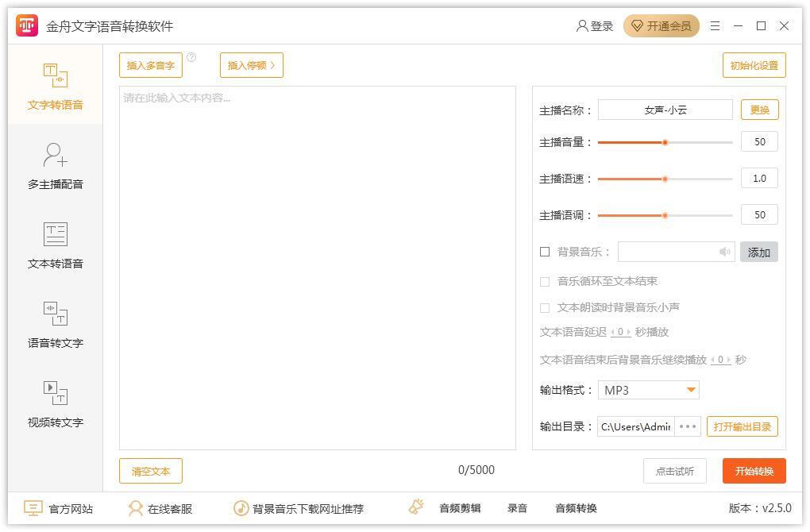Click the three-dots browse output folder icon

coord(688,426)
